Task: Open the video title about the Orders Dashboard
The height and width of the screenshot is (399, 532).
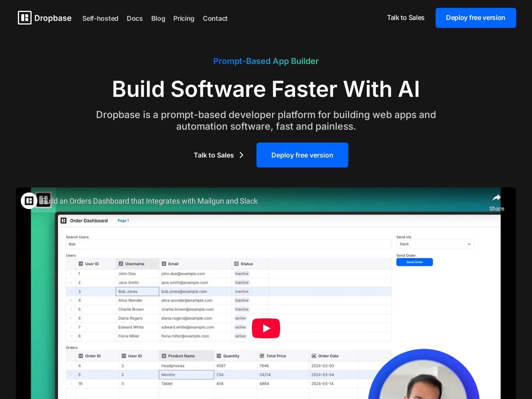Action: tap(150, 201)
